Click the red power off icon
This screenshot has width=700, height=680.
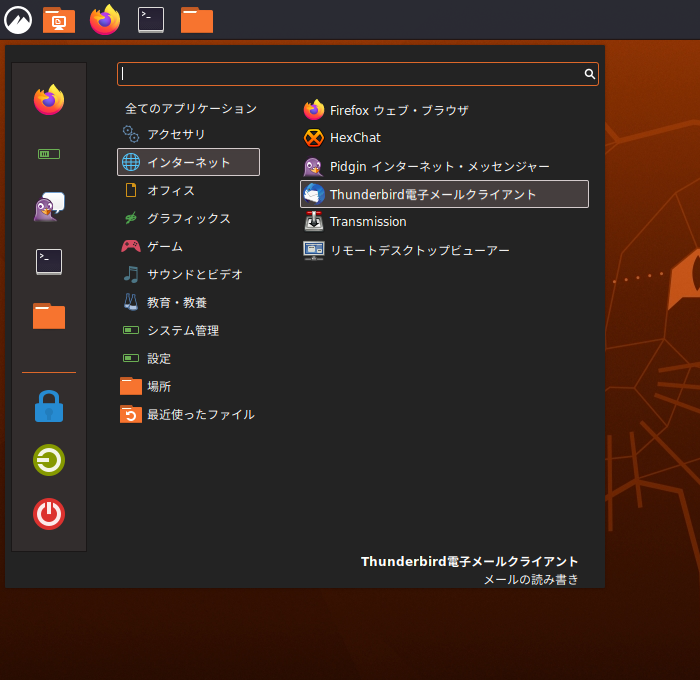coord(49,514)
